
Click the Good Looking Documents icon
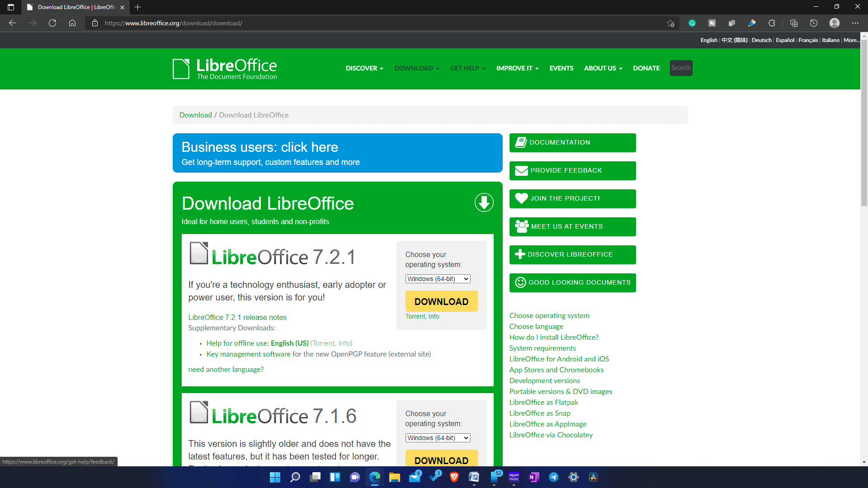[x=520, y=282]
